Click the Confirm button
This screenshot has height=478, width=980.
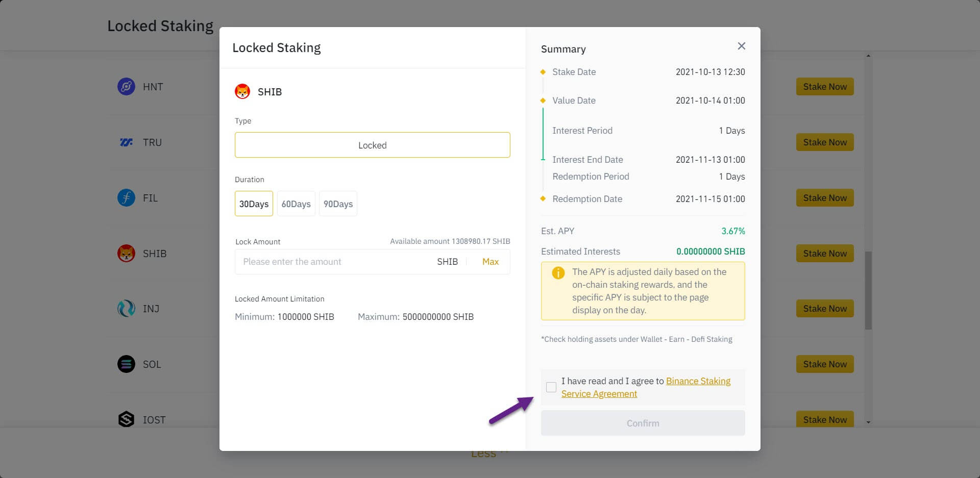(x=643, y=423)
